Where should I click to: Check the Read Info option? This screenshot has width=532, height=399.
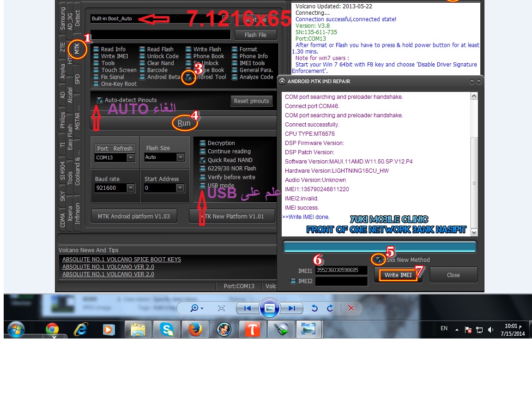96,49
